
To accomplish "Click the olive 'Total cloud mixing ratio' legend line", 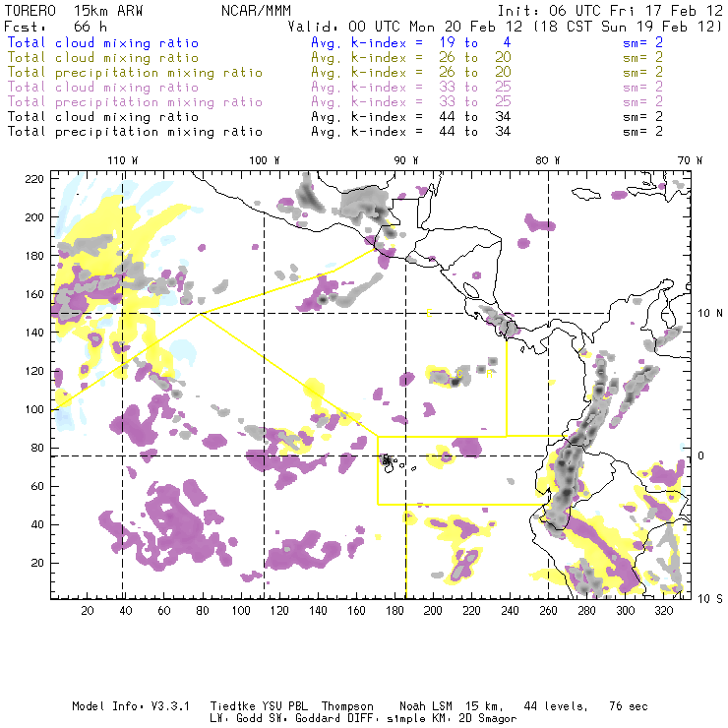I will [x=103, y=58].
